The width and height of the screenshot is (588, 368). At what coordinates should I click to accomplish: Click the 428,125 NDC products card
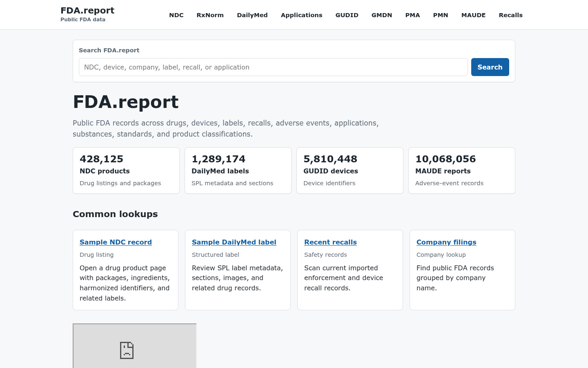click(x=126, y=171)
